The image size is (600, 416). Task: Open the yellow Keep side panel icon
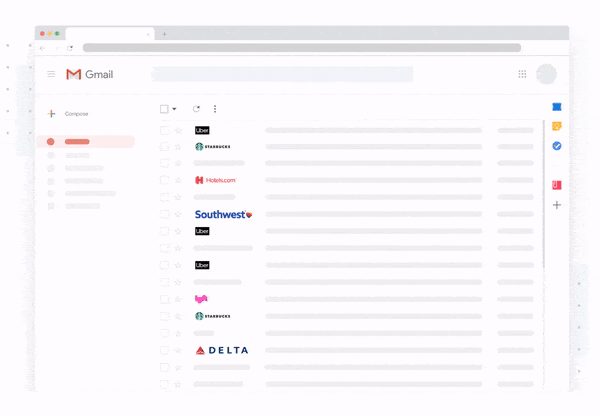(557, 126)
